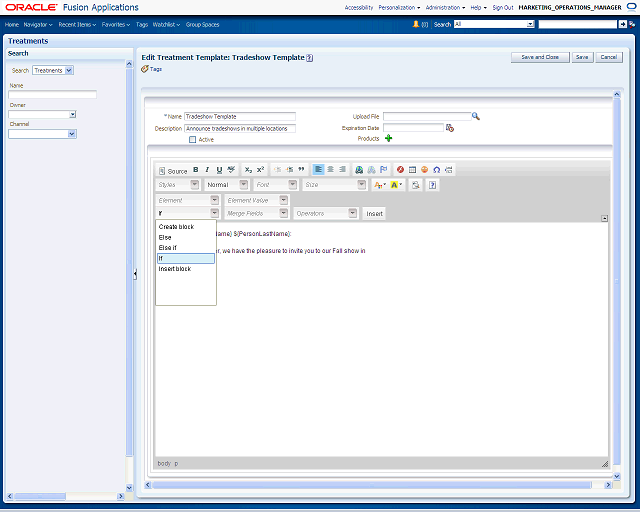This screenshot has width=640, height=512.
Task: Insert a table into the editor
Action: coord(412,170)
